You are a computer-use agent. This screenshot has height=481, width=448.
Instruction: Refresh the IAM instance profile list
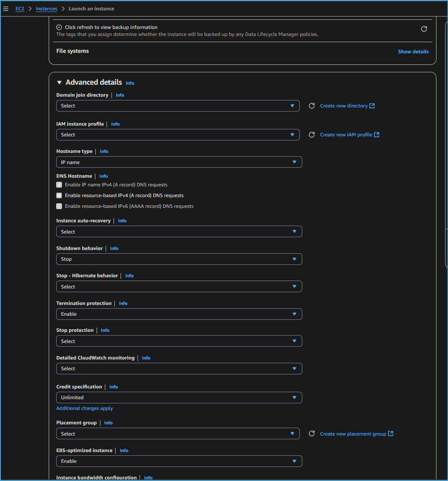312,135
